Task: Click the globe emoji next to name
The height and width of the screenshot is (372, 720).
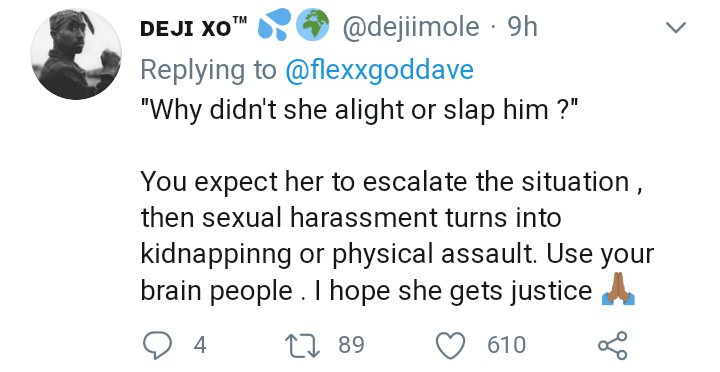Action: pyautogui.click(x=312, y=24)
